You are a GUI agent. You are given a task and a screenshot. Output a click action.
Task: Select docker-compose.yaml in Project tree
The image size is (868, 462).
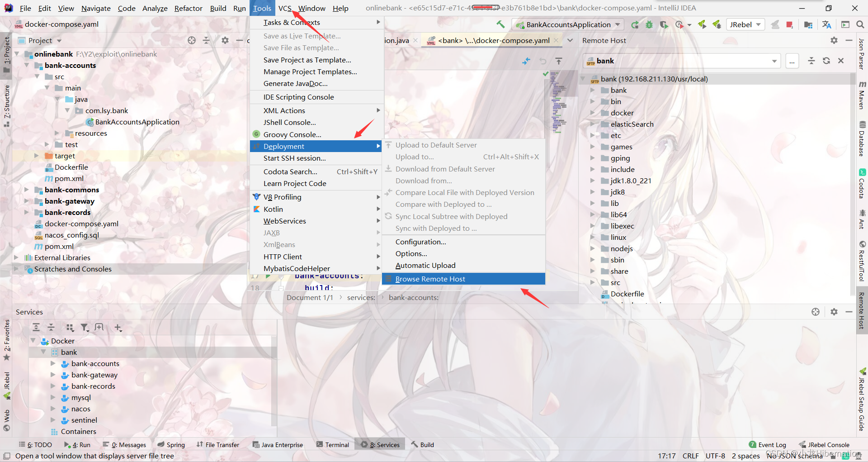[81, 224]
